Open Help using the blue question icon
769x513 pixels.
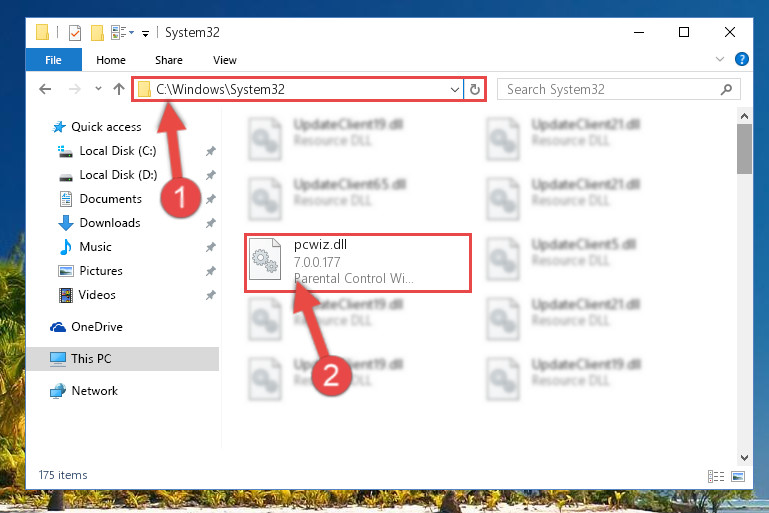pyautogui.click(x=742, y=59)
